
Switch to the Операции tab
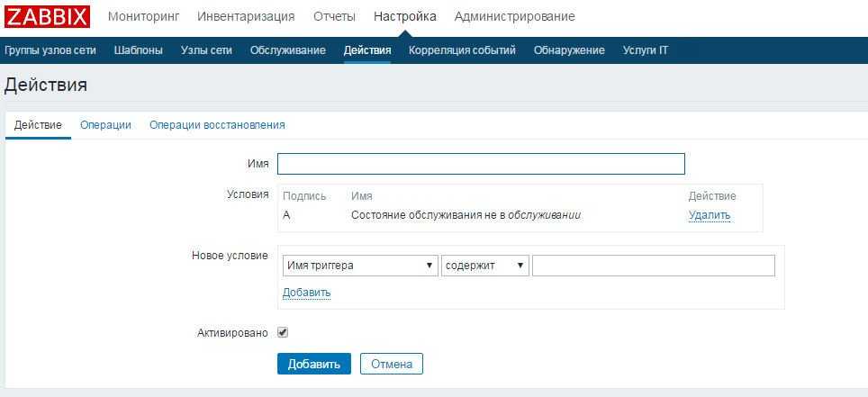105,125
